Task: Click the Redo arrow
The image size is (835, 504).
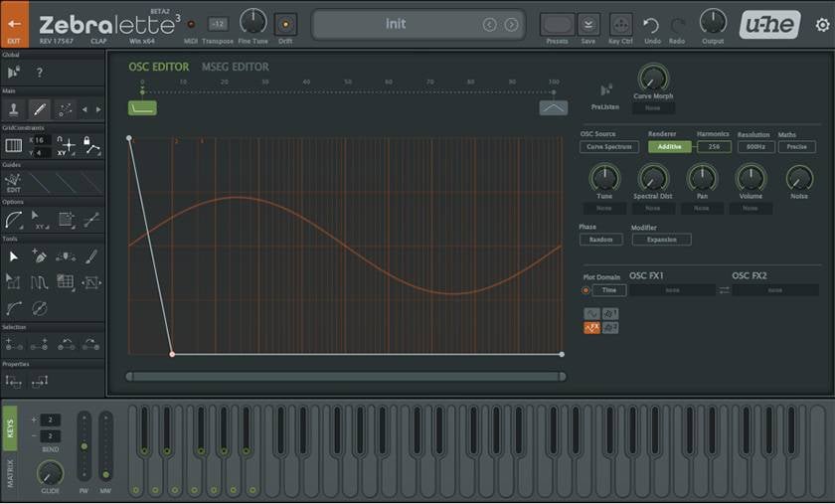Action: coord(677,25)
